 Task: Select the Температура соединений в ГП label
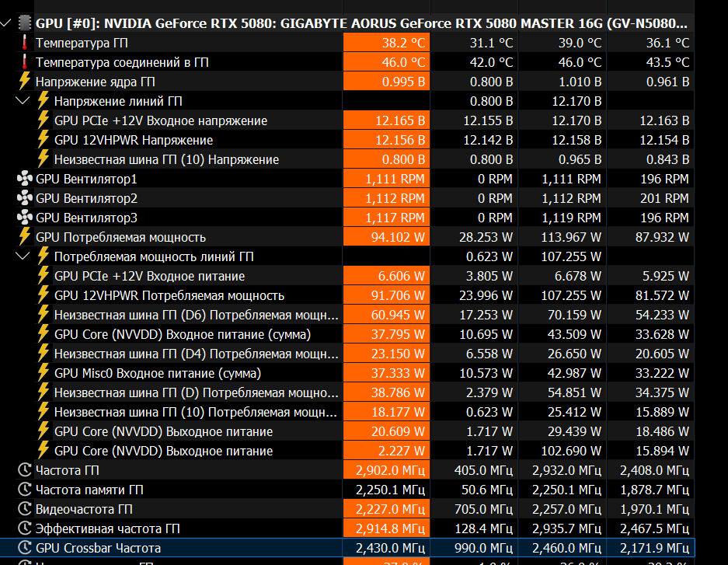[x=122, y=62]
